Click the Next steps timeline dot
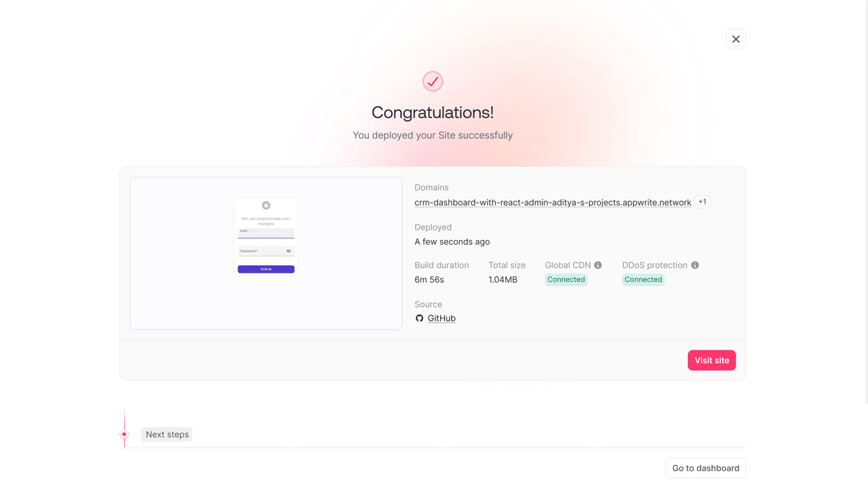The image size is (868, 488). tap(124, 434)
